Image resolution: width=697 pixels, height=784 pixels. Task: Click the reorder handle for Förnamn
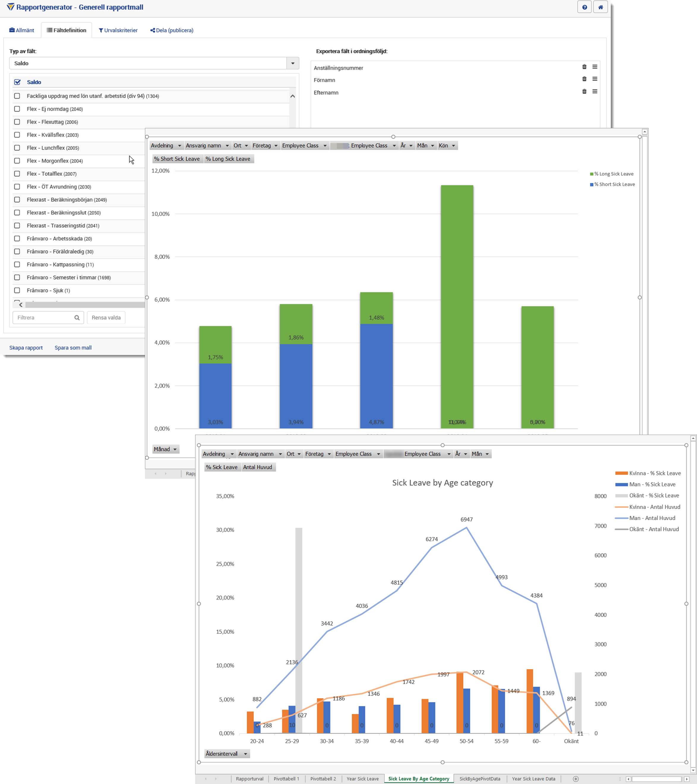595,79
